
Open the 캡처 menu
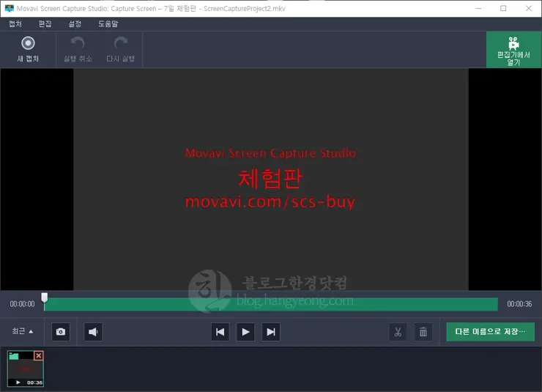click(x=15, y=24)
